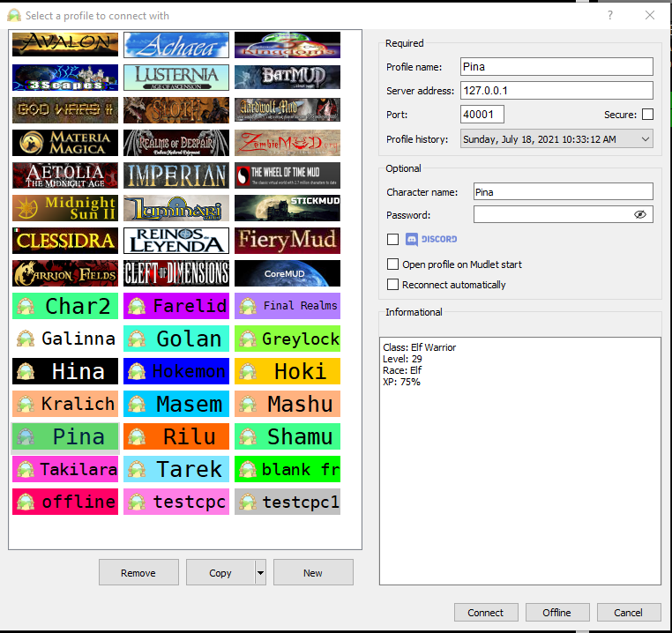Select the Aetolia Midnight Age profile

(x=65, y=175)
